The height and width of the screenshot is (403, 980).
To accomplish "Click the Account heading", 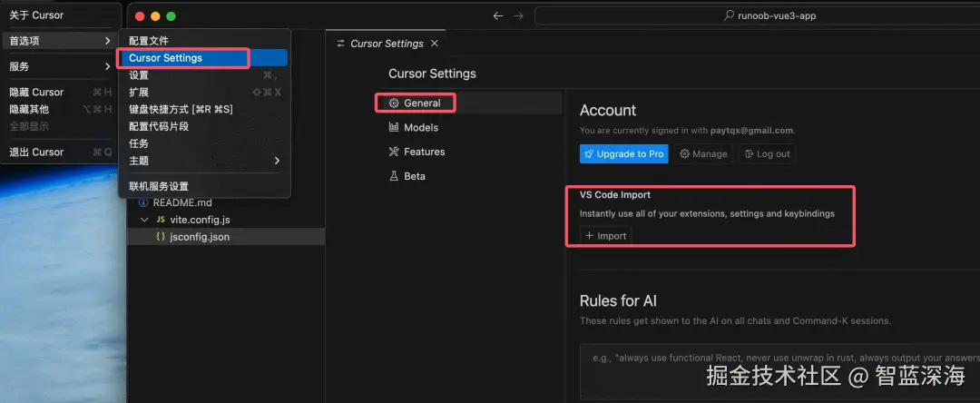I will pyautogui.click(x=608, y=111).
